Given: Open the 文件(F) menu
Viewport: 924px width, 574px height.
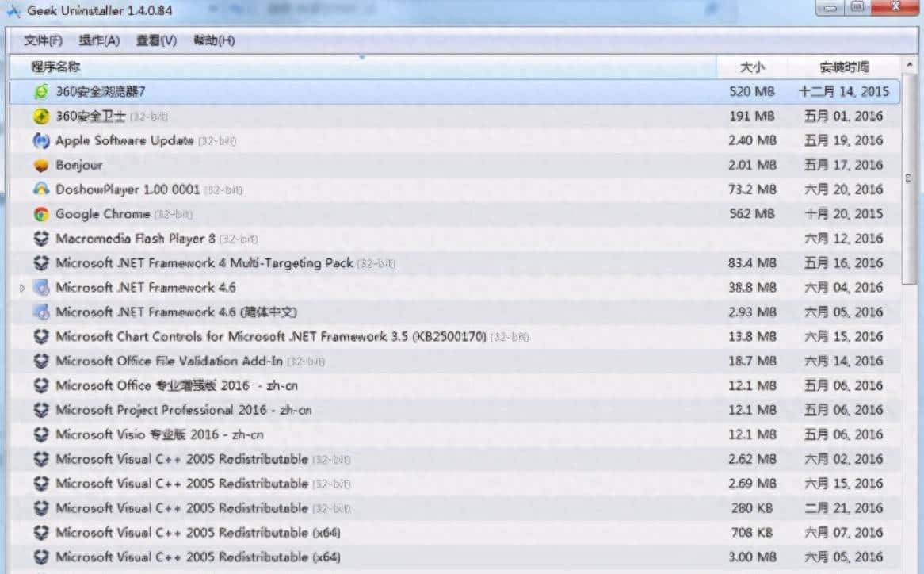Looking at the screenshot, I should (x=43, y=40).
